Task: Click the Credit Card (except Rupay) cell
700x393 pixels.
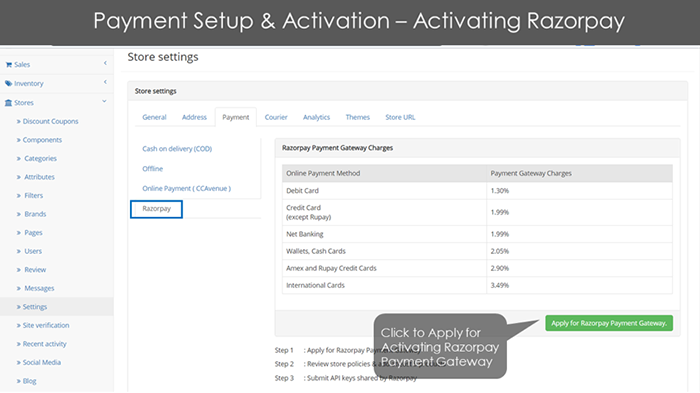Action: tap(384, 213)
